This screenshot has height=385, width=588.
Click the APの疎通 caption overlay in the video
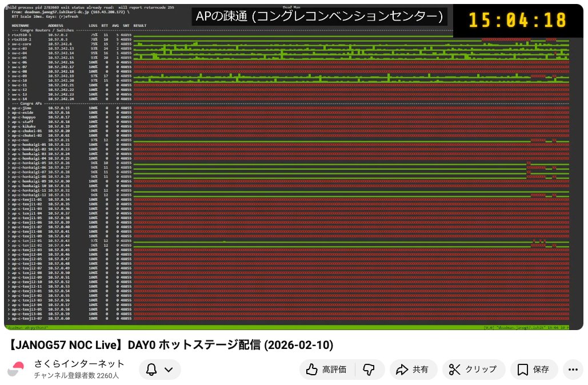click(319, 16)
